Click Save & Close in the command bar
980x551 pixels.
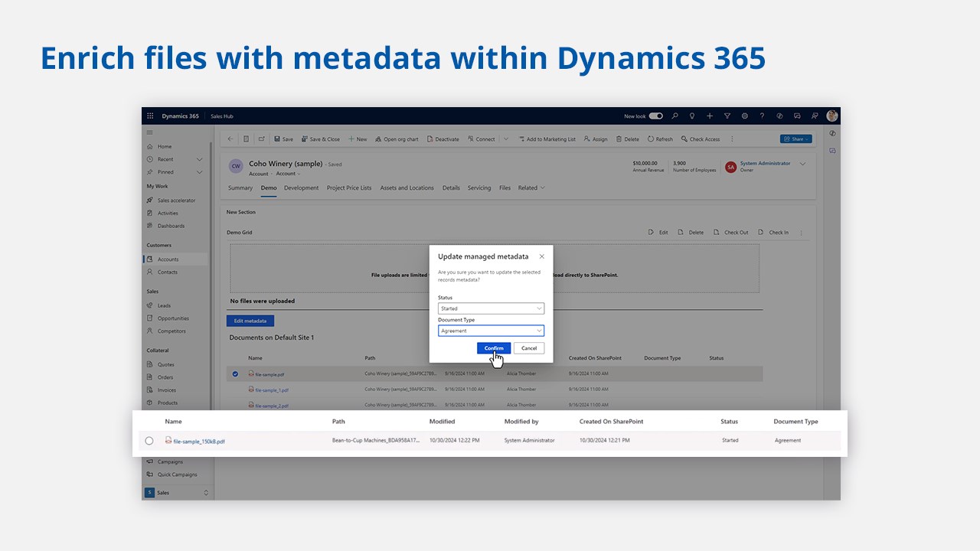pos(320,139)
